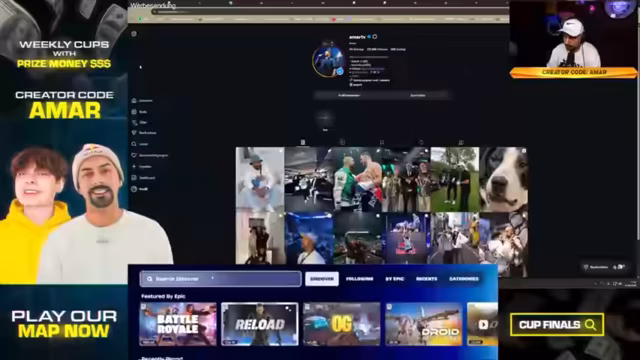Open the Battle Royale game tile
The image size is (640, 360).
click(x=178, y=324)
